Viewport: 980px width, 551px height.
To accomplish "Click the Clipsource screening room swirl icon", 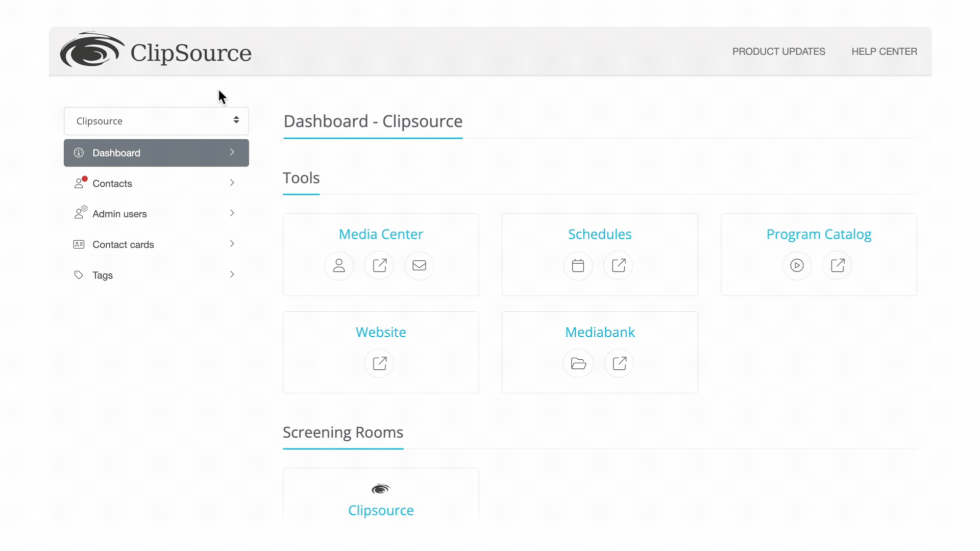I will pyautogui.click(x=380, y=489).
